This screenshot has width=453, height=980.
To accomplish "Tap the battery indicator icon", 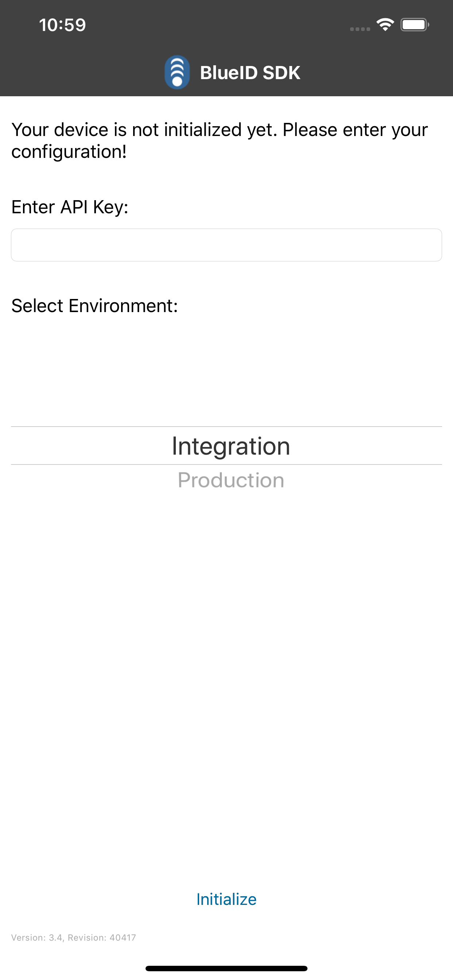I will [414, 25].
